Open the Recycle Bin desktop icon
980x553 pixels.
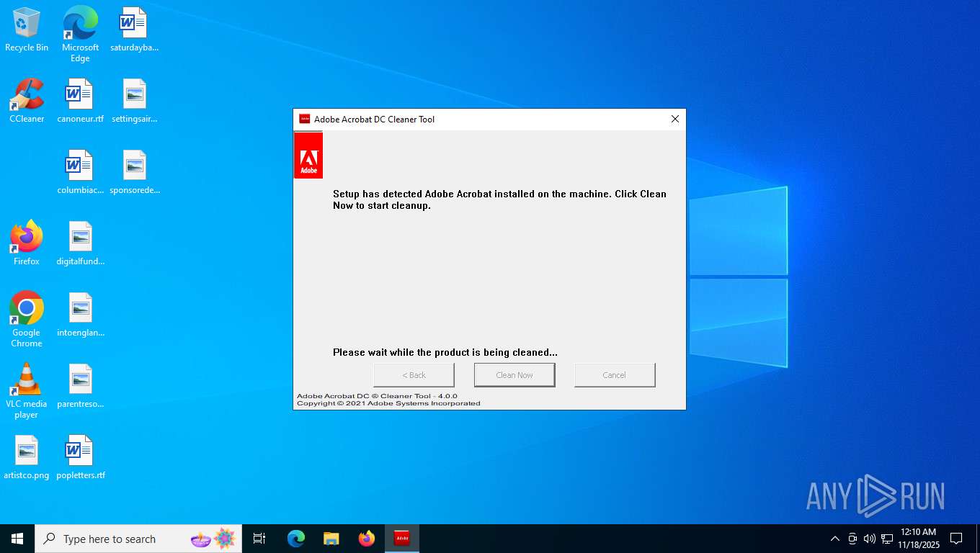pyautogui.click(x=27, y=30)
